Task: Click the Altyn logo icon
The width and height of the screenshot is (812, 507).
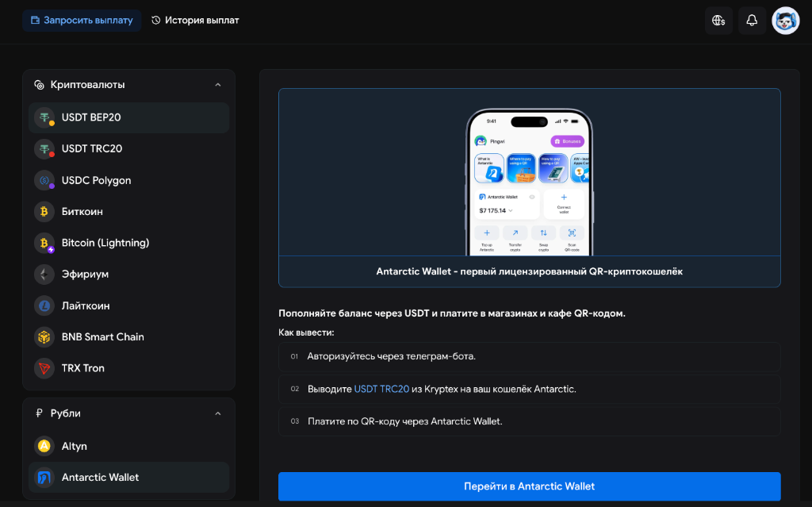Action: 44,446
